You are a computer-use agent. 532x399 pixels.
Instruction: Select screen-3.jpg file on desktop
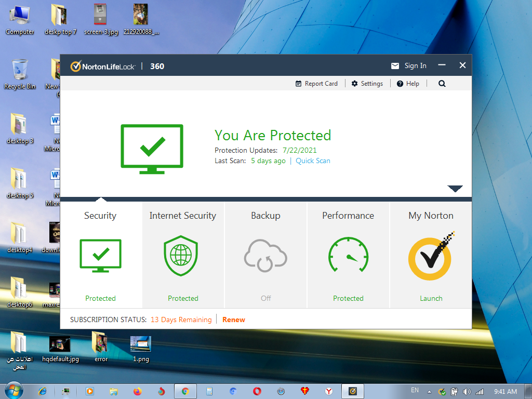101,20
